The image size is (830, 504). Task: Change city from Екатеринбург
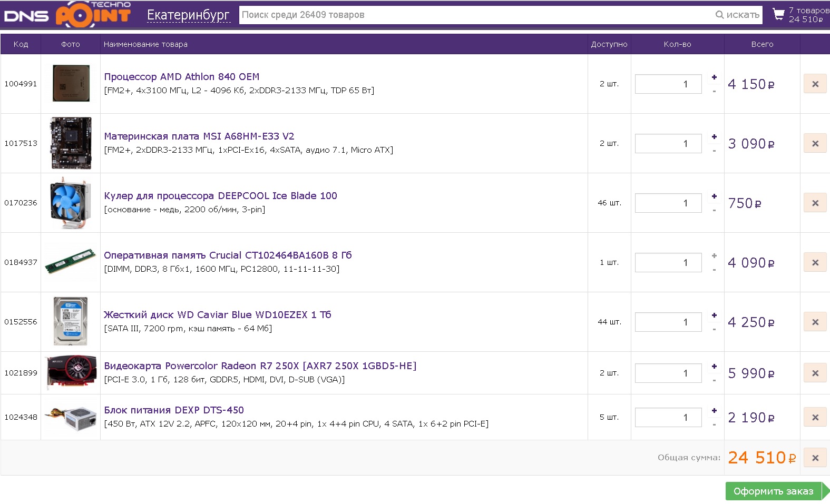(x=188, y=15)
